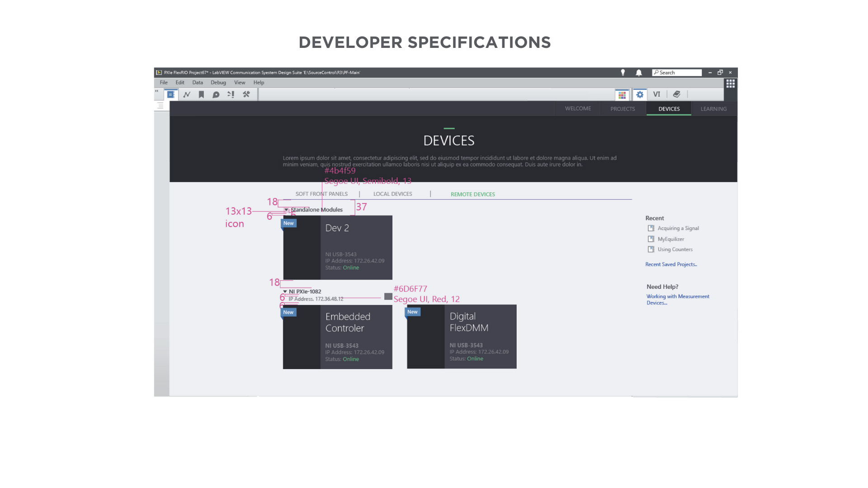Select the LOCAL DEVICES sub-tab
868x488 pixels.
pos(393,194)
